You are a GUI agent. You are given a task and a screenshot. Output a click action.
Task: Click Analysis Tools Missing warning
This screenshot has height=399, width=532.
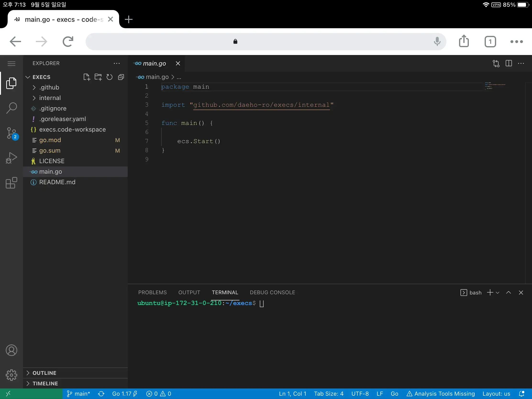coord(441,394)
